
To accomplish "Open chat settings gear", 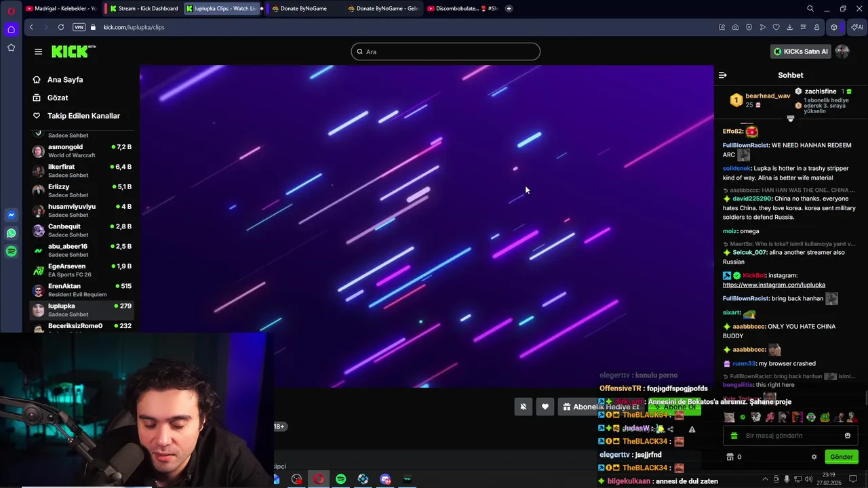I will (814, 457).
